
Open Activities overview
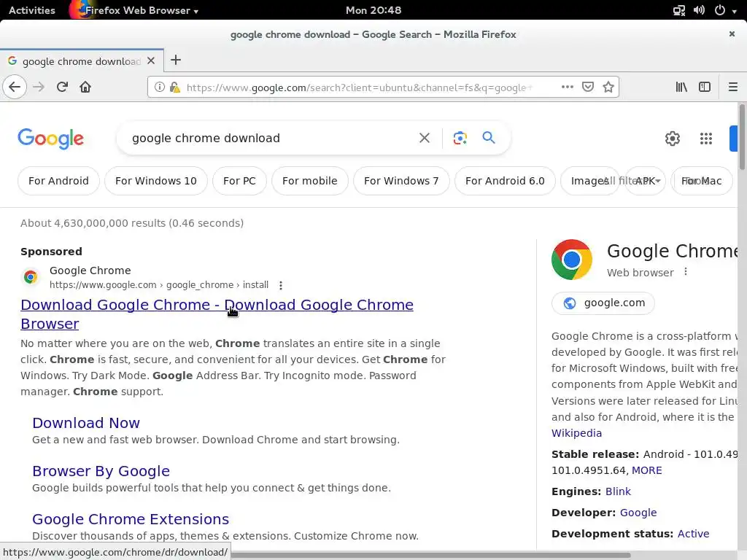pos(32,10)
